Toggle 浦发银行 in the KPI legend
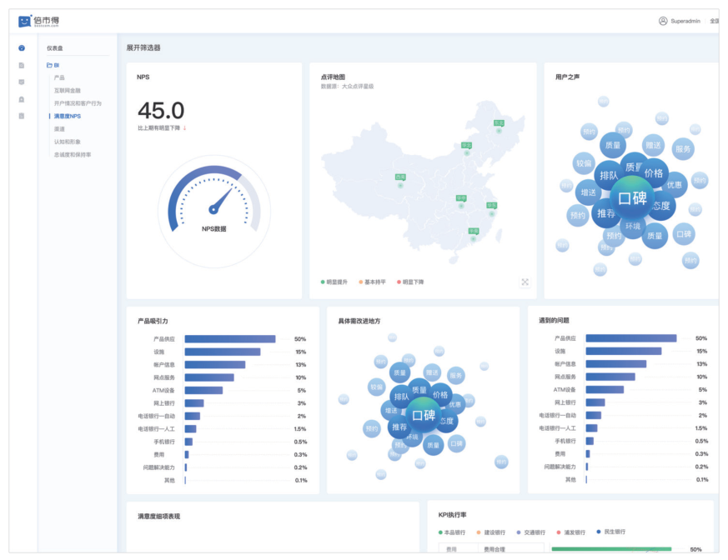This screenshot has height=560, width=728. coord(571,532)
